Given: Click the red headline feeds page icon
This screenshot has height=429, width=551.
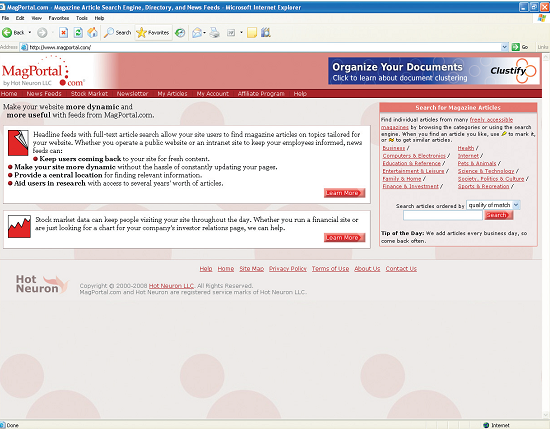Looking at the screenshot, I should click(x=18, y=143).
